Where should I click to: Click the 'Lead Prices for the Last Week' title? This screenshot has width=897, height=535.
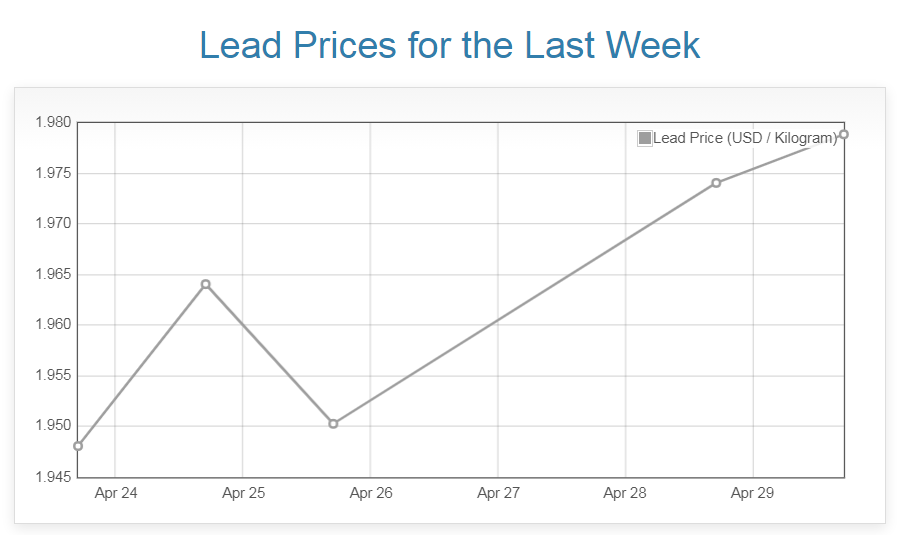(x=449, y=46)
